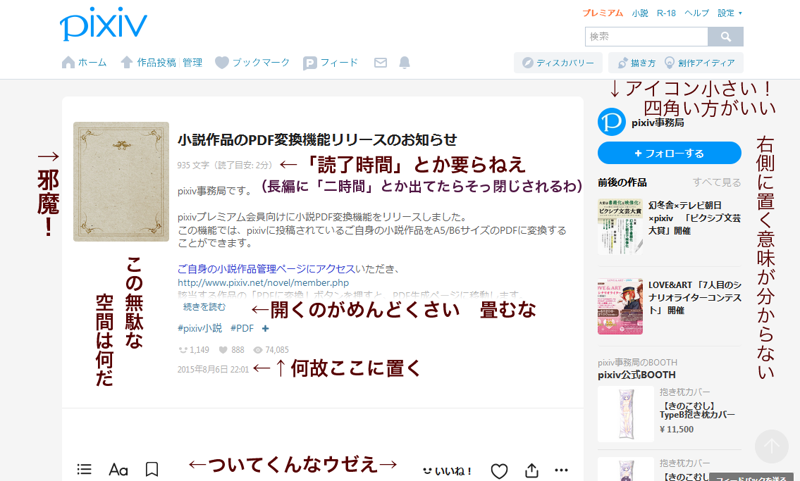Viewport: 800px width, 481px height.
Task: Click the novel title 小説作品のPDF変換機能リリースのお知らせ
Action: tap(317, 140)
